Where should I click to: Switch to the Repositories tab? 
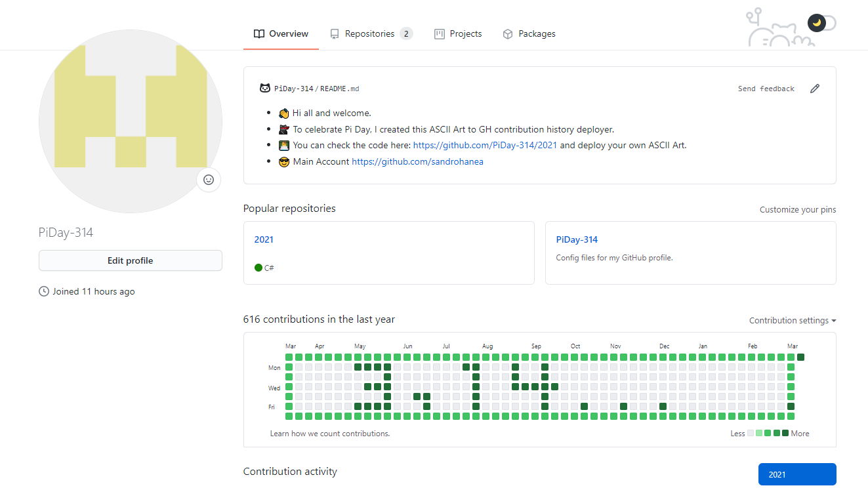coord(371,33)
